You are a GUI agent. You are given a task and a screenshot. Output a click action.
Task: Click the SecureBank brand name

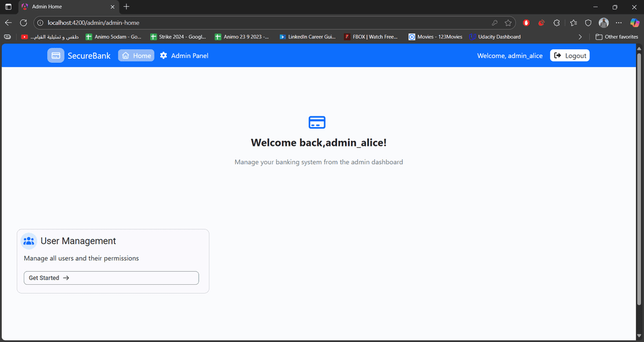point(89,56)
